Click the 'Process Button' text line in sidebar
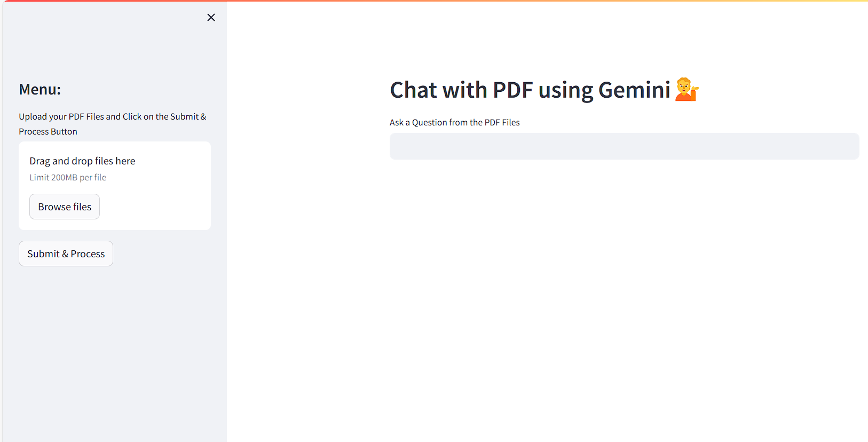Image resolution: width=868 pixels, height=442 pixels. click(48, 131)
